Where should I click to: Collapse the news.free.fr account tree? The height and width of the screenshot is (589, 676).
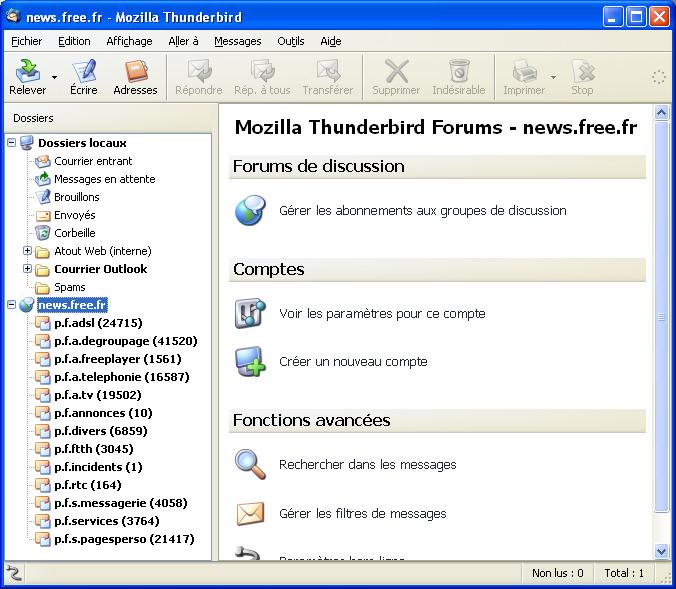pos(12,305)
